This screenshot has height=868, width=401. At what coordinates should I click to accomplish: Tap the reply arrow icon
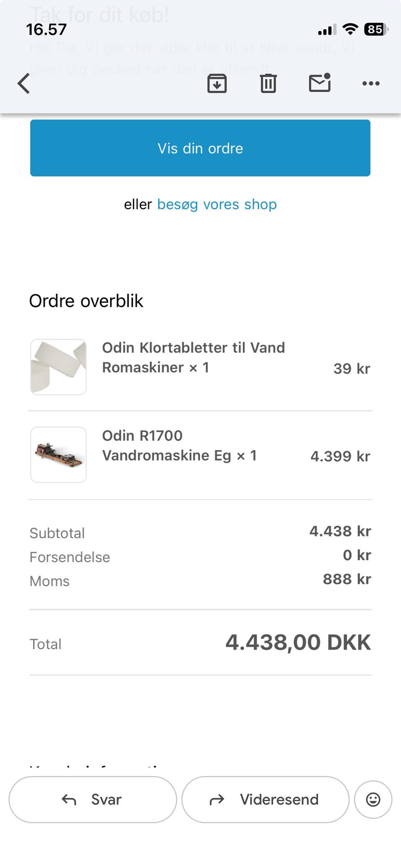click(69, 800)
